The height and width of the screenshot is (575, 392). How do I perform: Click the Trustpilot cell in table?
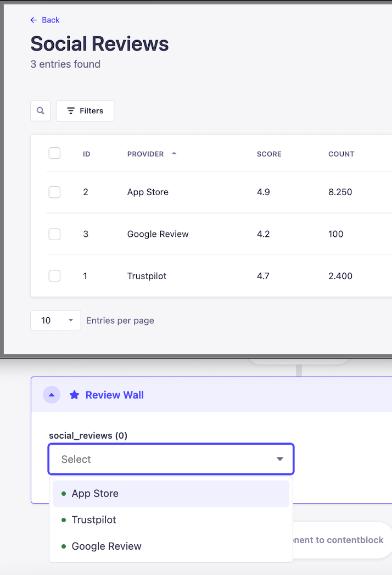click(x=147, y=276)
